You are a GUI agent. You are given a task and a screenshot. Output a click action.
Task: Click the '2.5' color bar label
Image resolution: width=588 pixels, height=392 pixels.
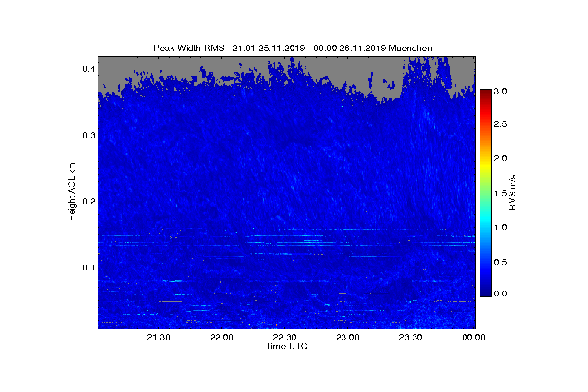click(x=500, y=124)
